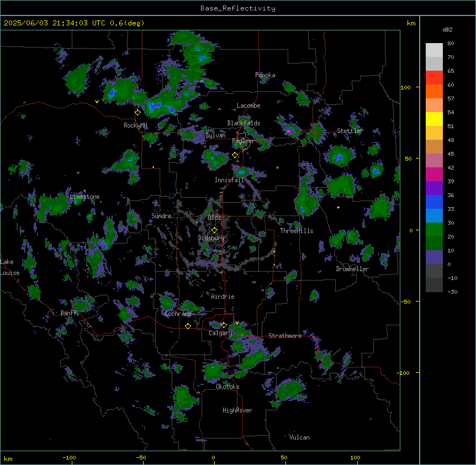
Task: Click the Base_Reflectivity title
Action: pos(238,8)
